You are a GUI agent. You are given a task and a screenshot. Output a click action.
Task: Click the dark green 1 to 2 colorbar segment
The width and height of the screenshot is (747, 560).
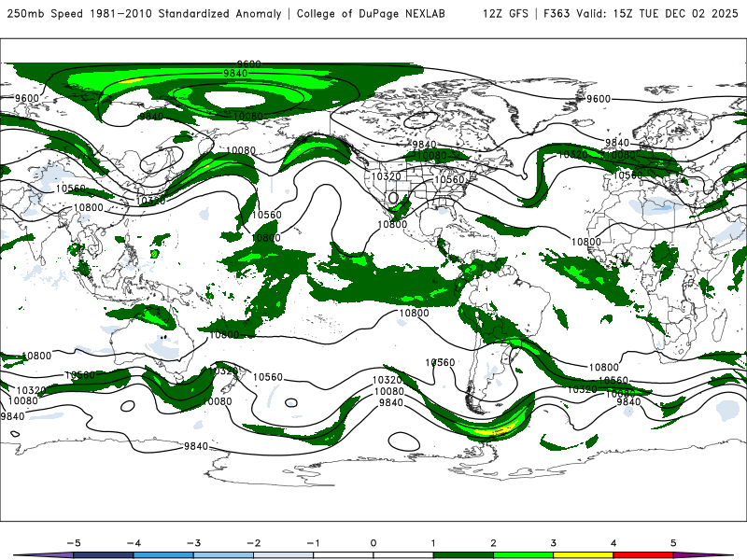tap(463, 555)
